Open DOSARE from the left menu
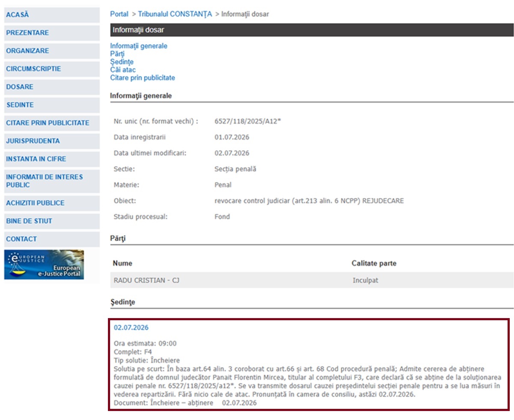Viewport: 514px width, 420px height. click(52, 86)
